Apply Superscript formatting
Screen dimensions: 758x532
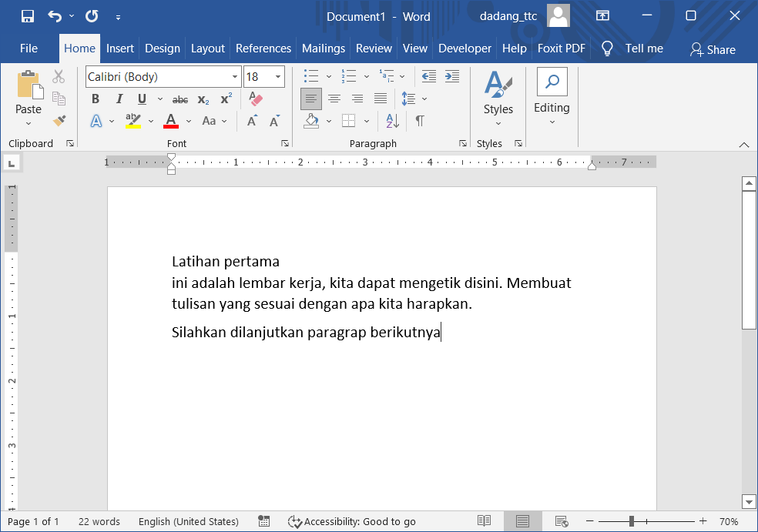click(x=224, y=99)
